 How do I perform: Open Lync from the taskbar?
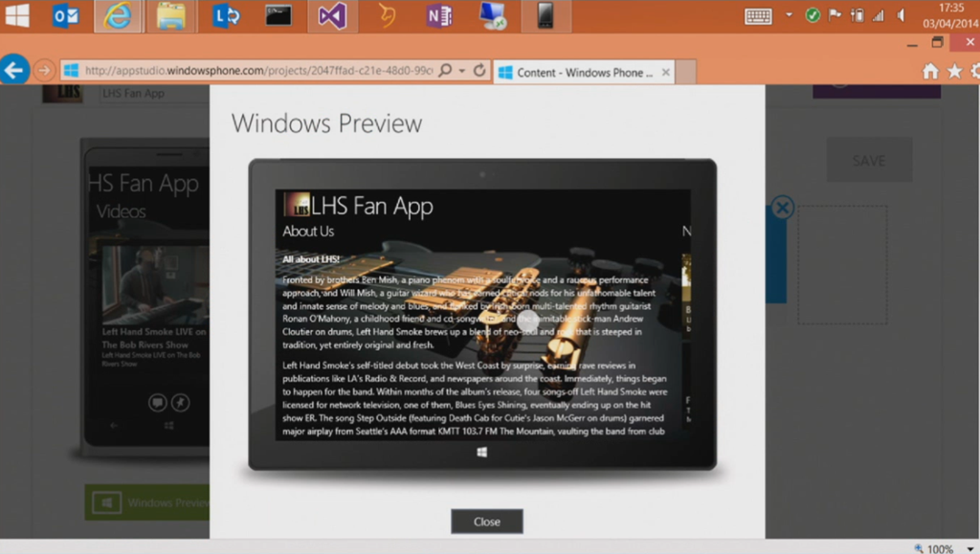coord(226,15)
